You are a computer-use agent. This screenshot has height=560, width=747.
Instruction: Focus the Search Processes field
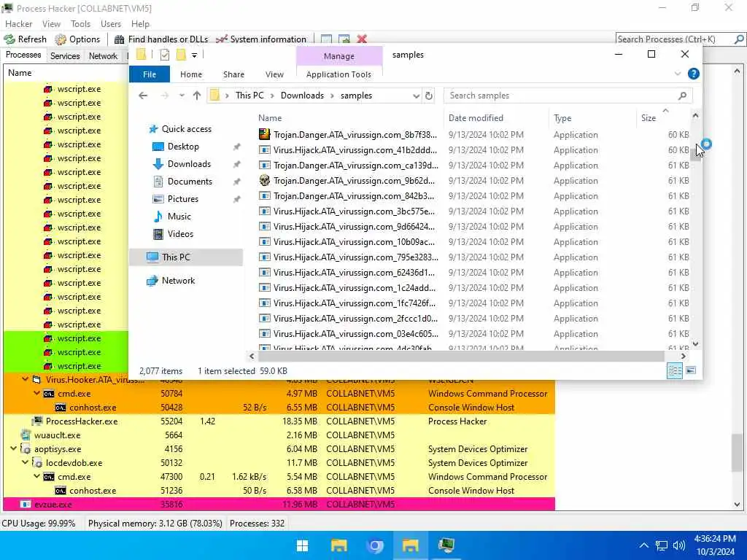675,39
